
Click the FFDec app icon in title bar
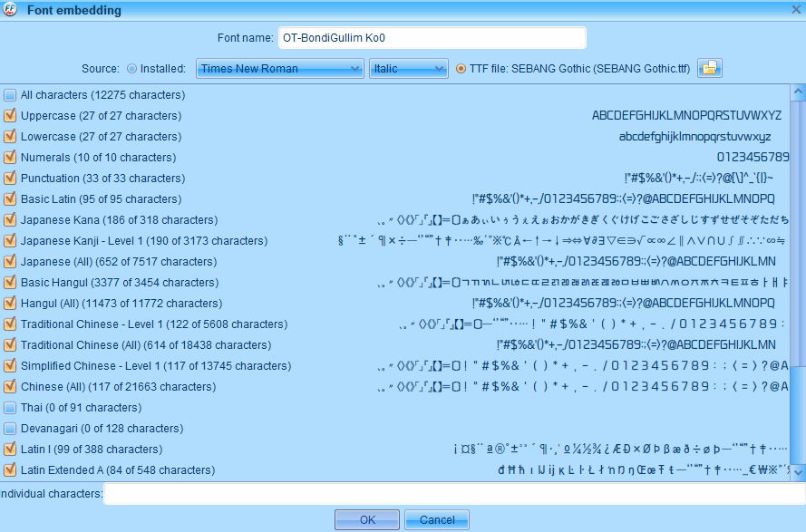click(x=10, y=10)
